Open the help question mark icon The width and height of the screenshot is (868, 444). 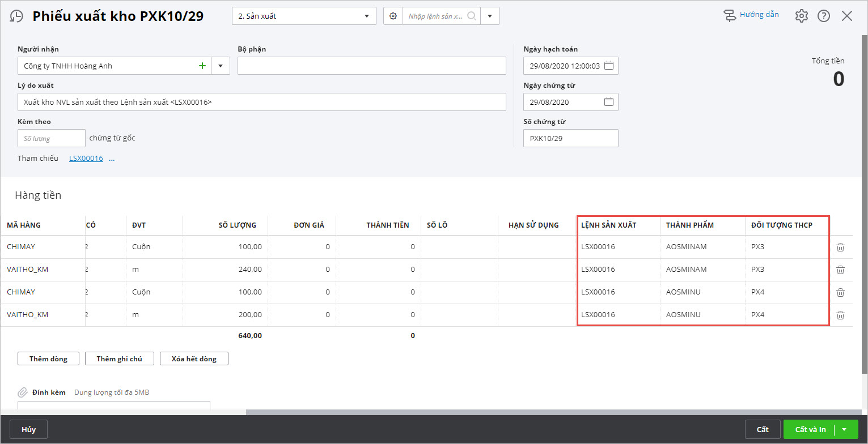823,16
